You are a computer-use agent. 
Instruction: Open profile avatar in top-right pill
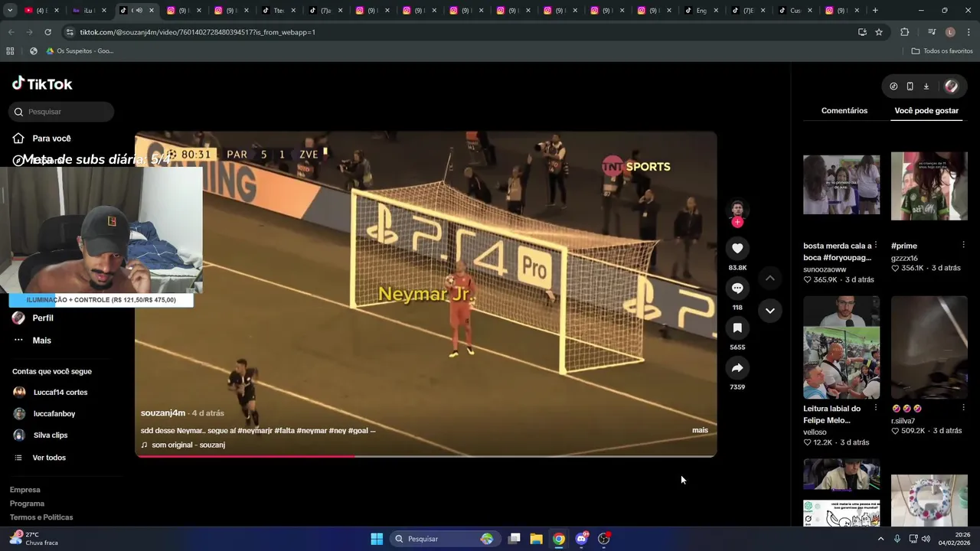[x=951, y=86]
